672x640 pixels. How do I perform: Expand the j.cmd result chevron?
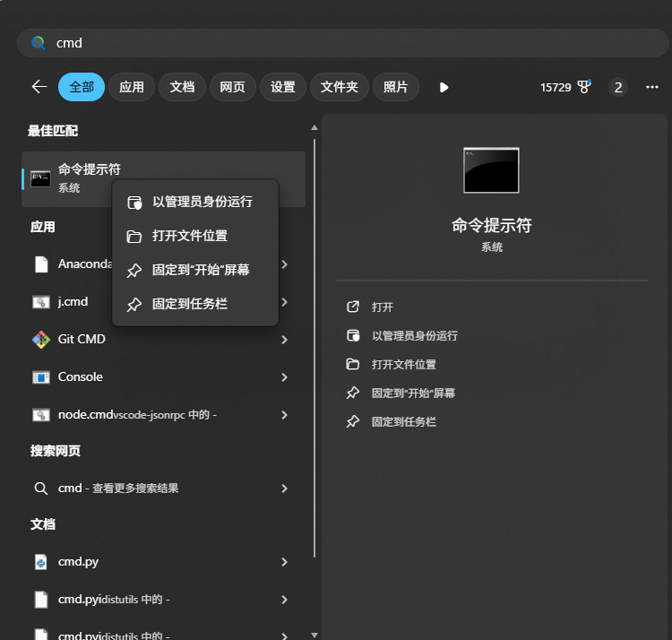pyautogui.click(x=285, y=302)
